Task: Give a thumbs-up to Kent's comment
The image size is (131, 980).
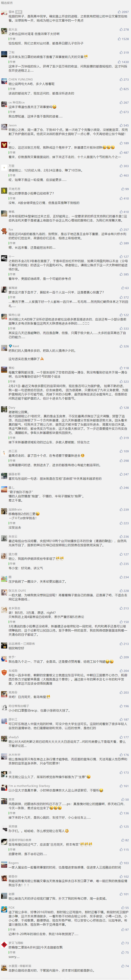Action: [124, 346]
